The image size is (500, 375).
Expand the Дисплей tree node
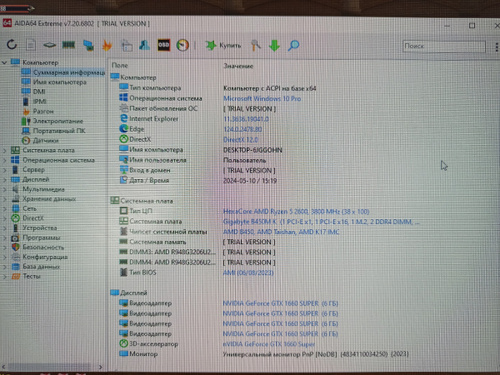4,180
